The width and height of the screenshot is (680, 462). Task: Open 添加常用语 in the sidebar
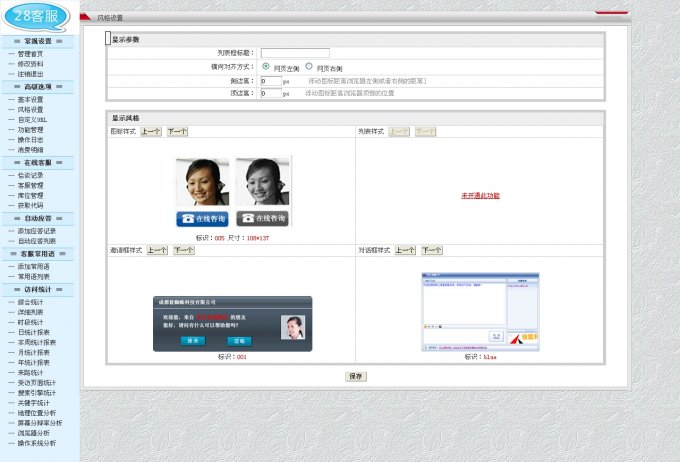[x=33, y=266]
